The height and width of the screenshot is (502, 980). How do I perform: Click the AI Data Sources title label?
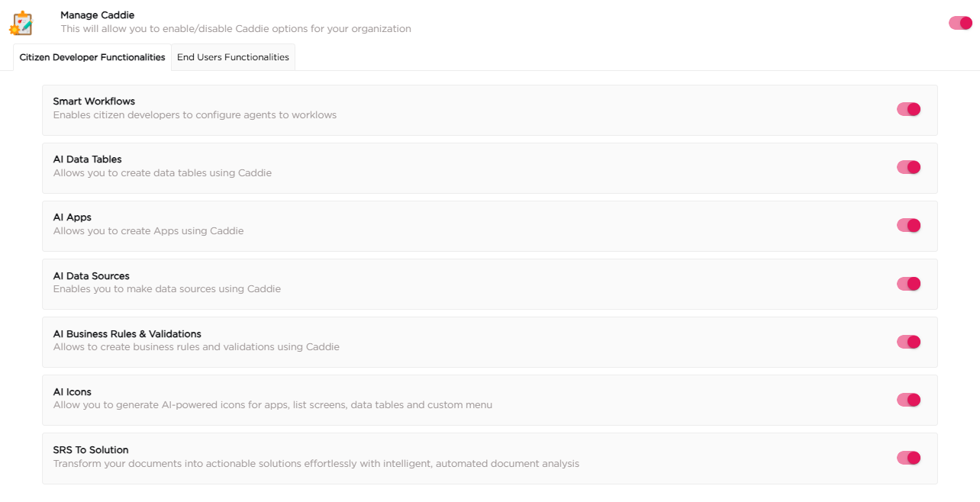92,276
